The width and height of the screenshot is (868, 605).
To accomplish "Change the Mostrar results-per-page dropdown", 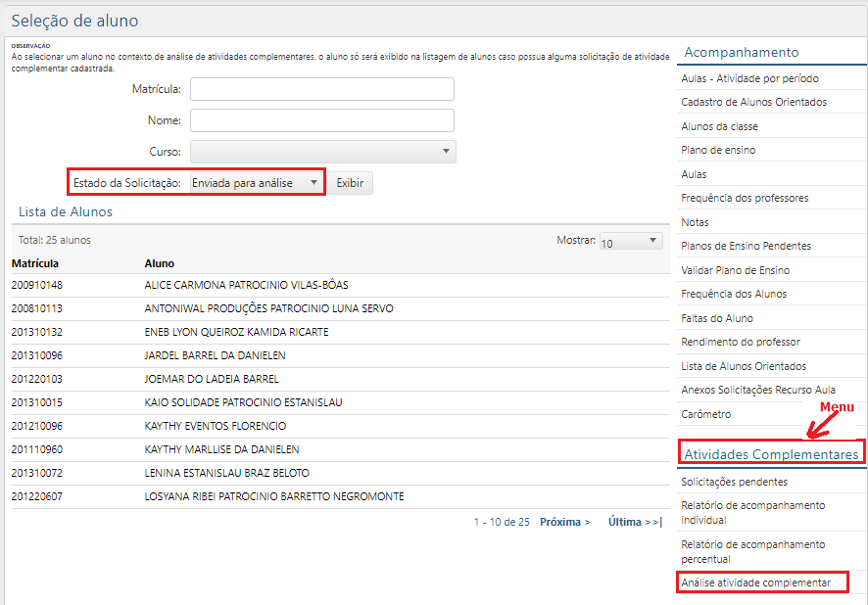I will (630, 240).
